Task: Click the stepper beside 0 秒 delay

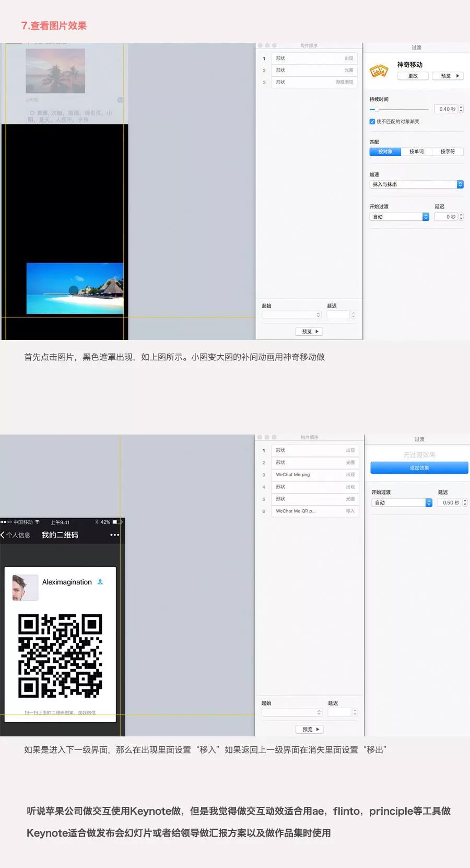Action: tap(461, 217)
